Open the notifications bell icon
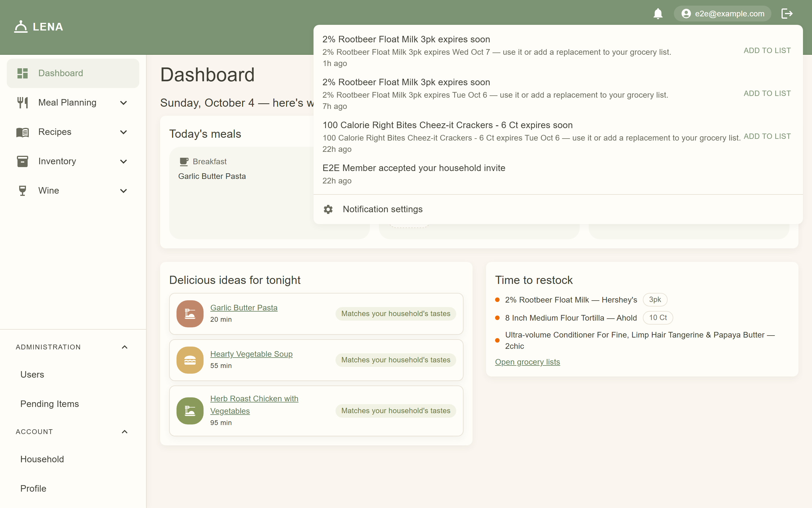The image size is (812, 508). pyautogui.click(x=658, y=14)
